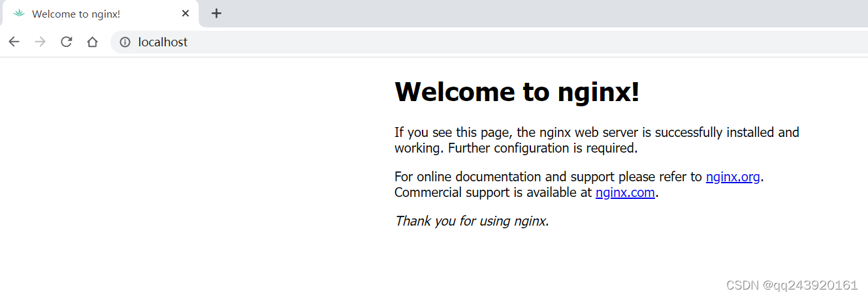This screenshot has height=298, width=868.
Task: Click the 'Thank you for using nginx.' text
Action: pos(472,221)
